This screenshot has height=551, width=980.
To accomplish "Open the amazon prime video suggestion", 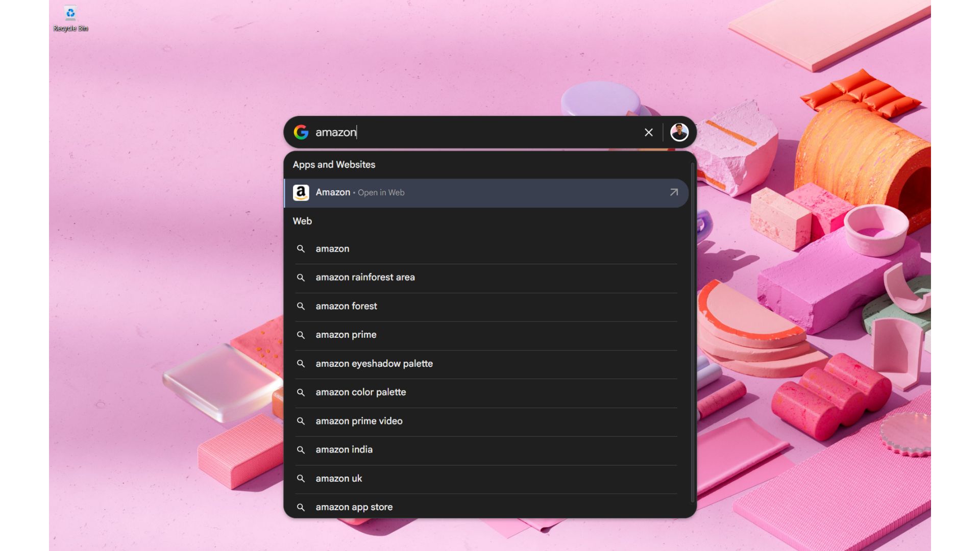I will coord(359,421).
